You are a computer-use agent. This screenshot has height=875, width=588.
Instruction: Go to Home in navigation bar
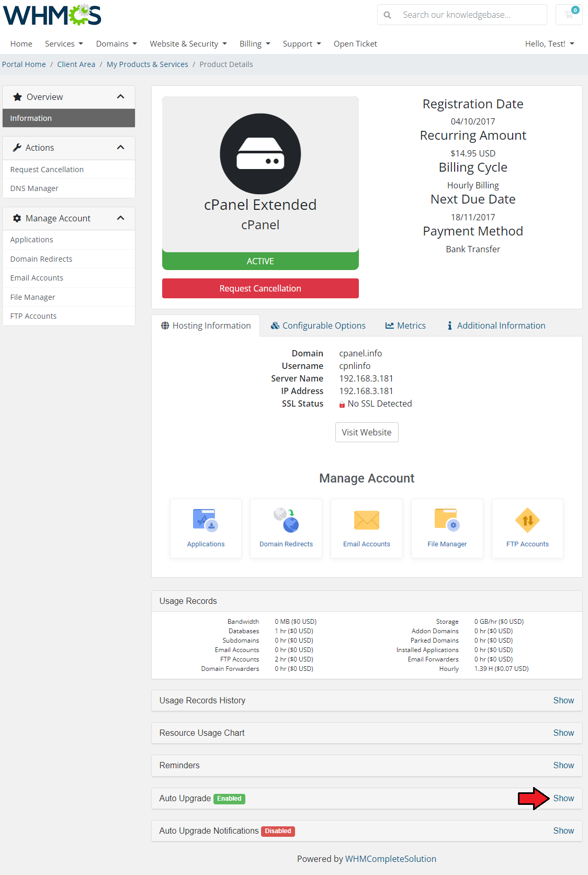click(21, 44)
